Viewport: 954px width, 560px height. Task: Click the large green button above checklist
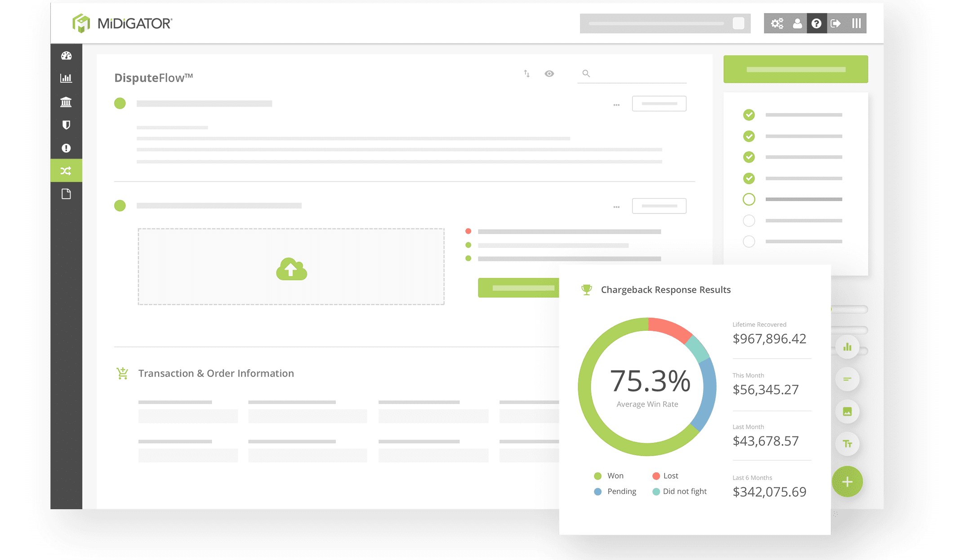(x=796, y=69)
